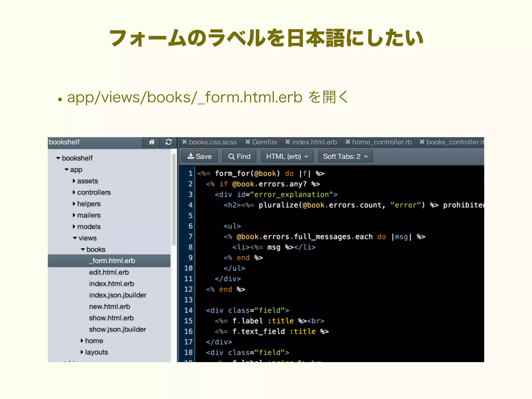Screen dimensions: 532x399
Task: Open new.html.erb file
Action: point(110,307)
